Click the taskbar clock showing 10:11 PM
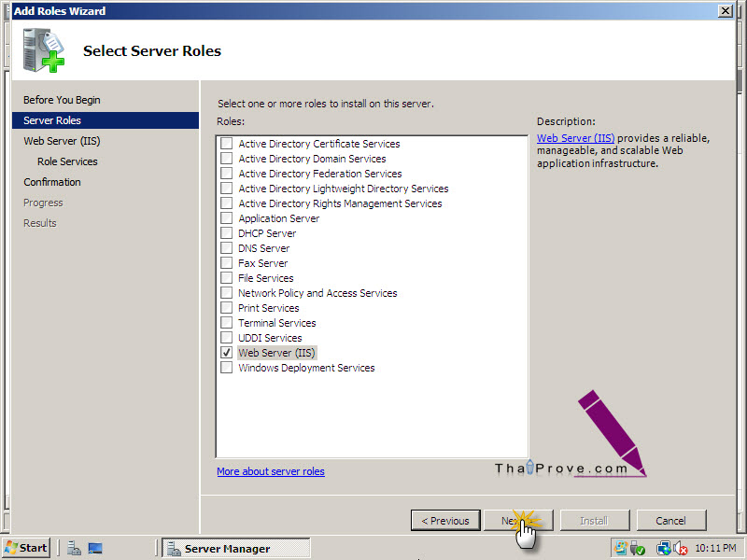The width and height of the screenshot is (747, 560). (715, 548)
